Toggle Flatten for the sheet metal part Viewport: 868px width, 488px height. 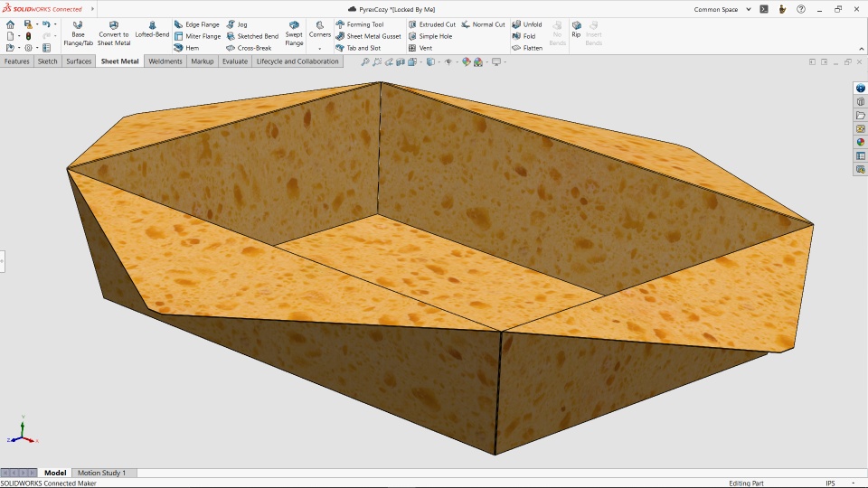[x=527, y=48]
